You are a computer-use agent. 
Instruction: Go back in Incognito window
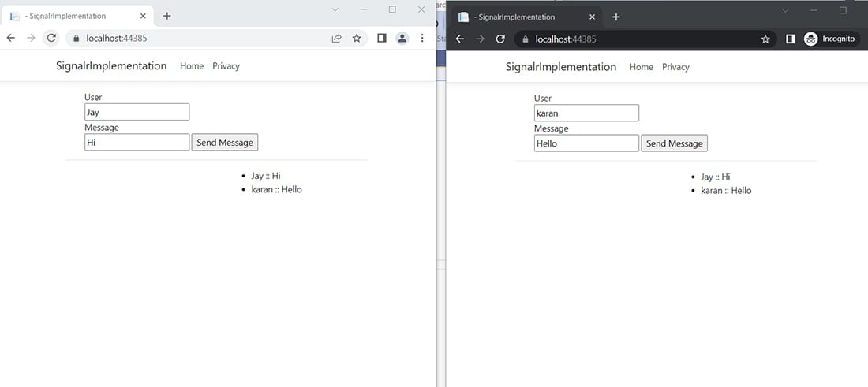(459, 39)
